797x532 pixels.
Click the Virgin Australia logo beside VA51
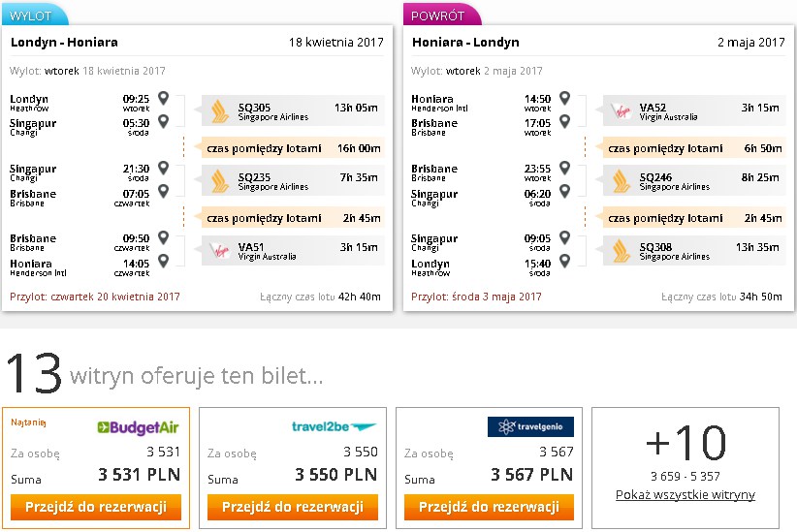(x=219, y=251)
